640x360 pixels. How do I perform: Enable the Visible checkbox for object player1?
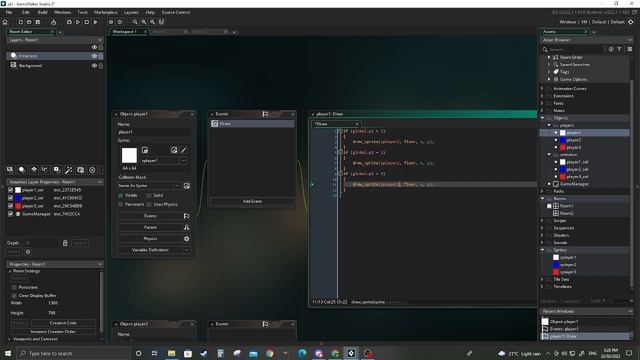120,196
